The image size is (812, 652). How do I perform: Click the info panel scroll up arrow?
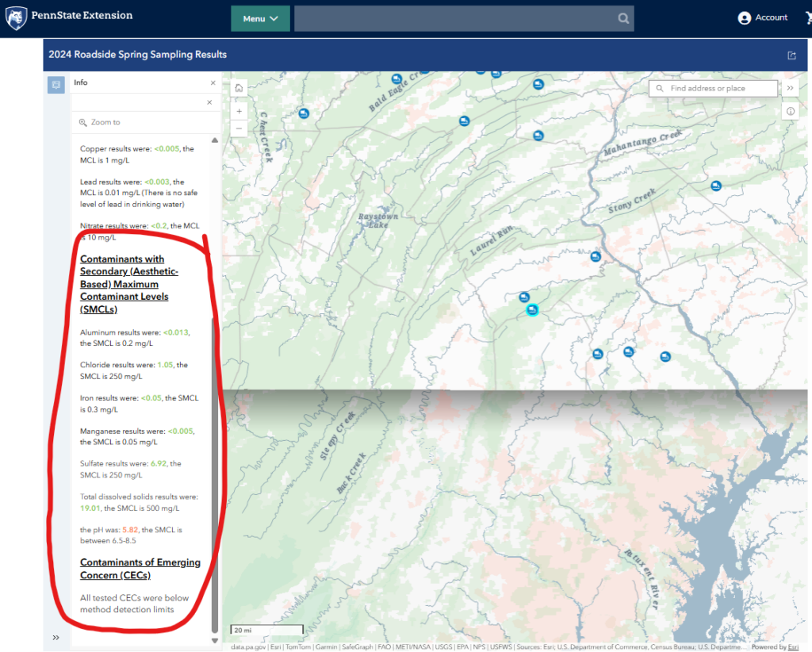215,140
